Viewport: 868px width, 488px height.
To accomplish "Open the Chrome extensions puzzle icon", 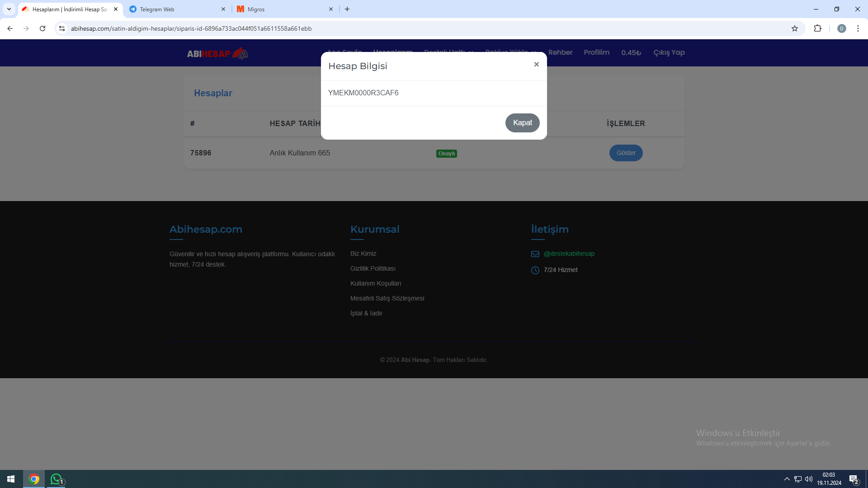I will [817, 28].
